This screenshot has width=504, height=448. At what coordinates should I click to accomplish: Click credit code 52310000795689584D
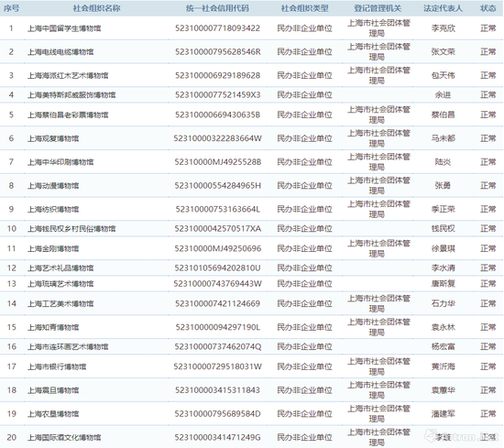(x=217, y=413)
